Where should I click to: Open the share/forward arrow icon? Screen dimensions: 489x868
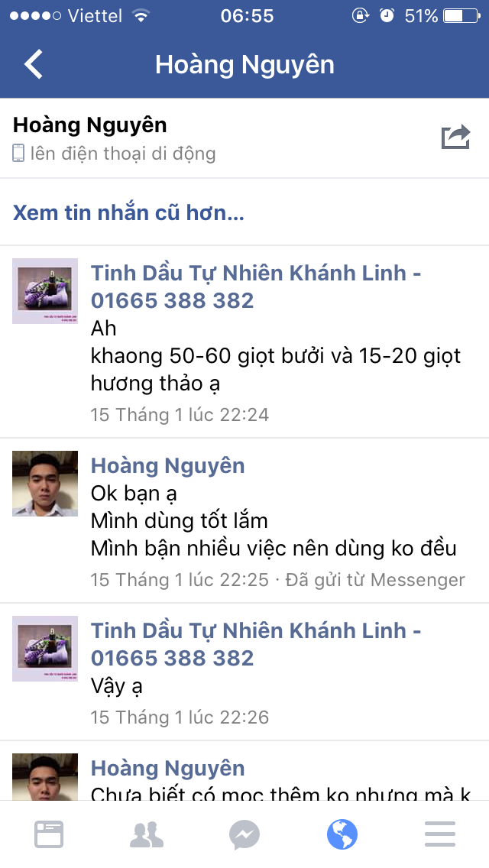455,137
